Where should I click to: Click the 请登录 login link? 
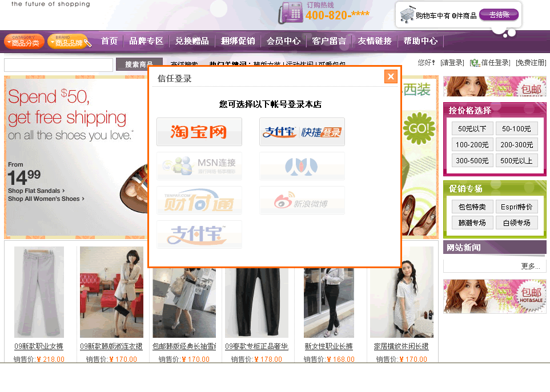[x=452, y=63]
